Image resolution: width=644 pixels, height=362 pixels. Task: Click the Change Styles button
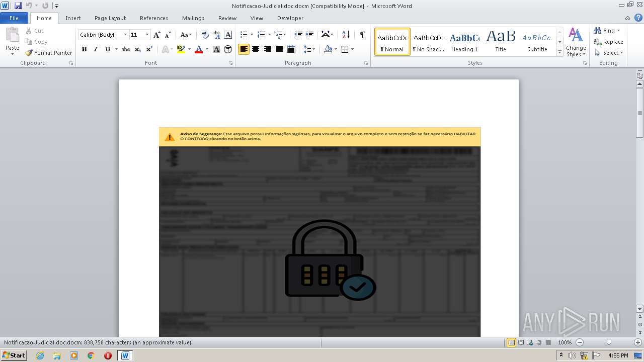576,42
